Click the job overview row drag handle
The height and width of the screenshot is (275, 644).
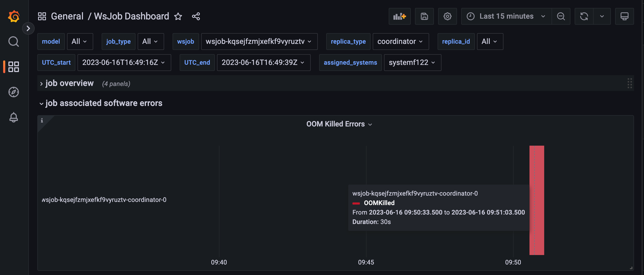click(630, 83)
